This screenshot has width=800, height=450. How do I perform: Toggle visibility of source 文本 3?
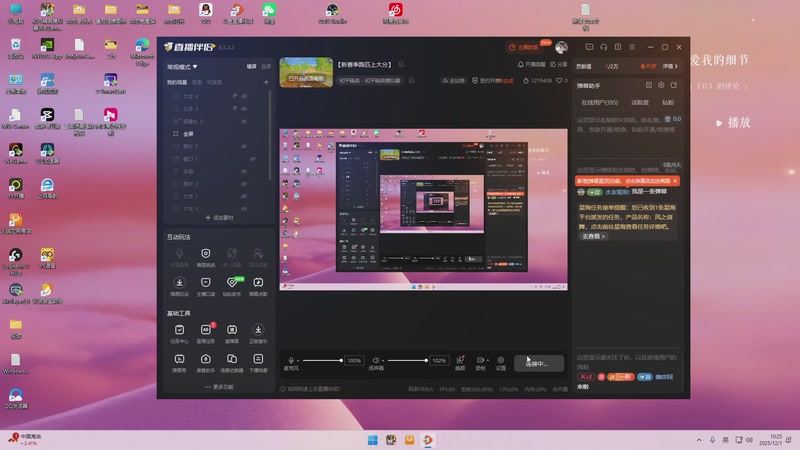pos(244,109)
